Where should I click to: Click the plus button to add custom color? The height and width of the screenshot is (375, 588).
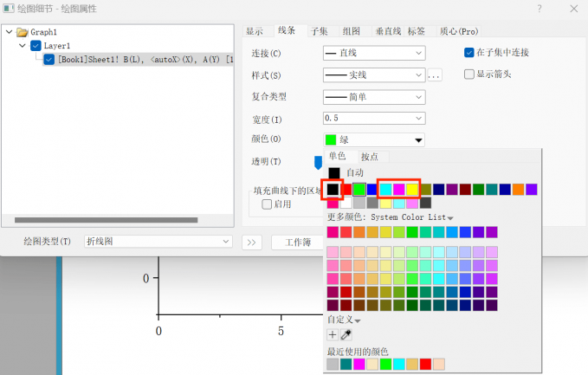[x=333, y=334]
